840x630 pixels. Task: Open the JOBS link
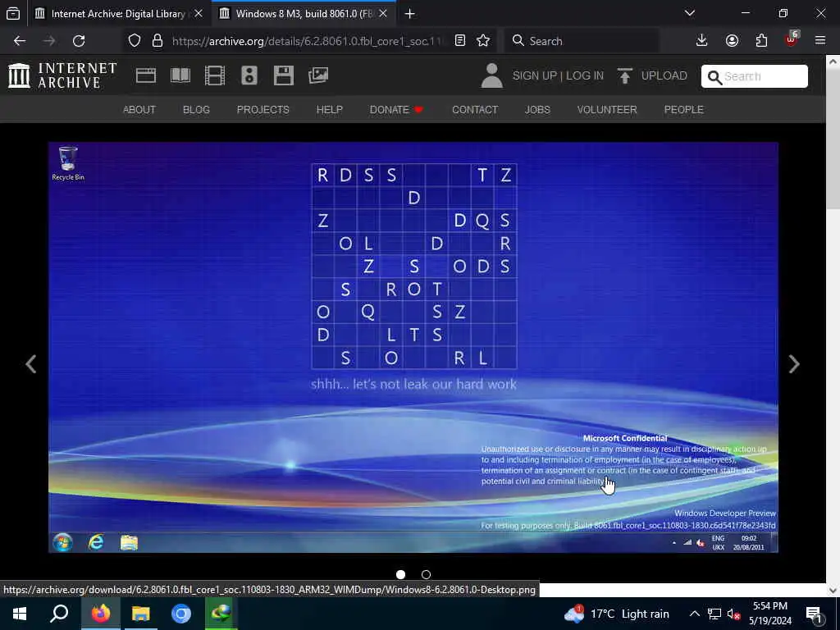(x=537, y=110)
